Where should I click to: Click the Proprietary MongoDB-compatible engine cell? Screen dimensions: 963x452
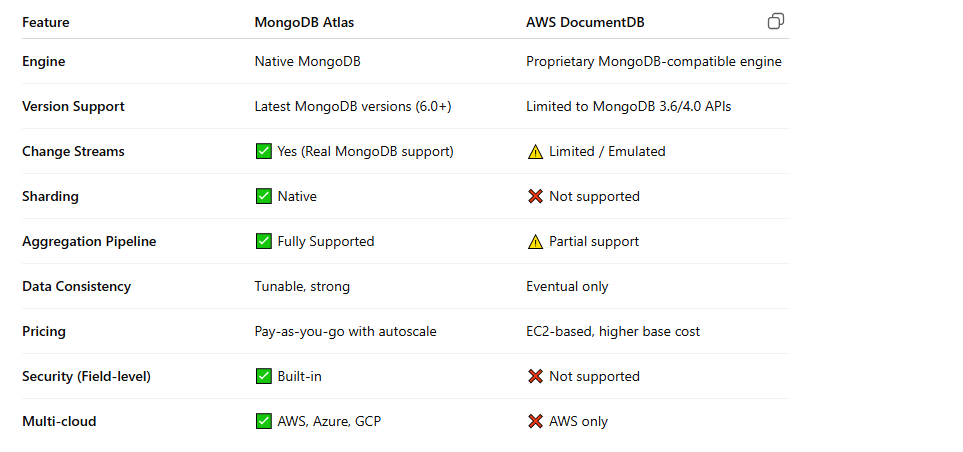click(653, 61)
